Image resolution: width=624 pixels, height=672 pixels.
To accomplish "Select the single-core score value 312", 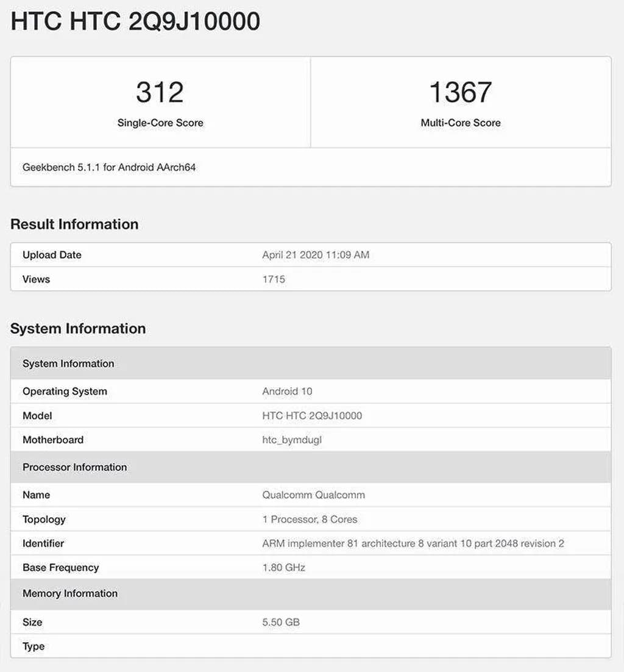I will 160,92.
